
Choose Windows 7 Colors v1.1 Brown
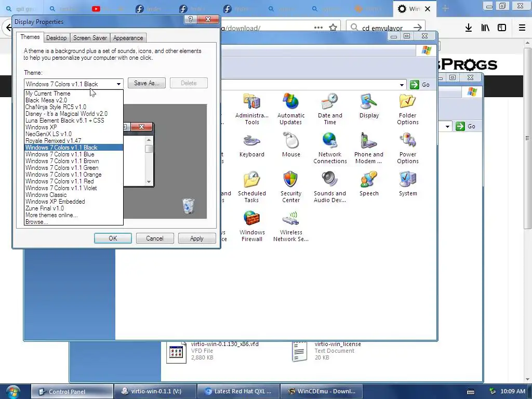(x=74, y=161)
